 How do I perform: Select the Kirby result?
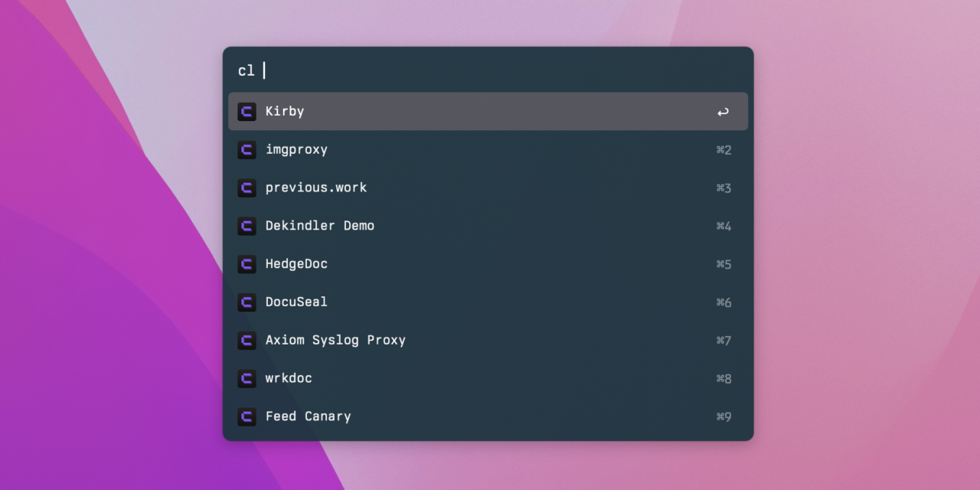click(x=488, y=112)
